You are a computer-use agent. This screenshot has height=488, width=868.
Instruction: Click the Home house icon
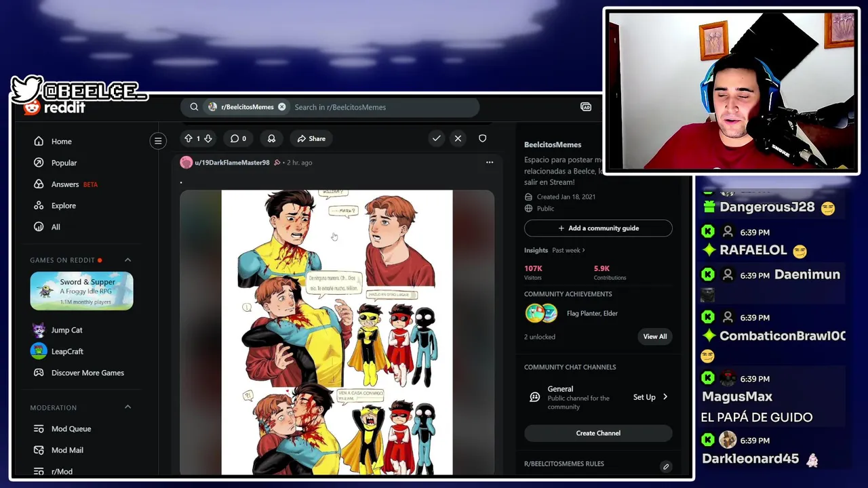(39, 142)
